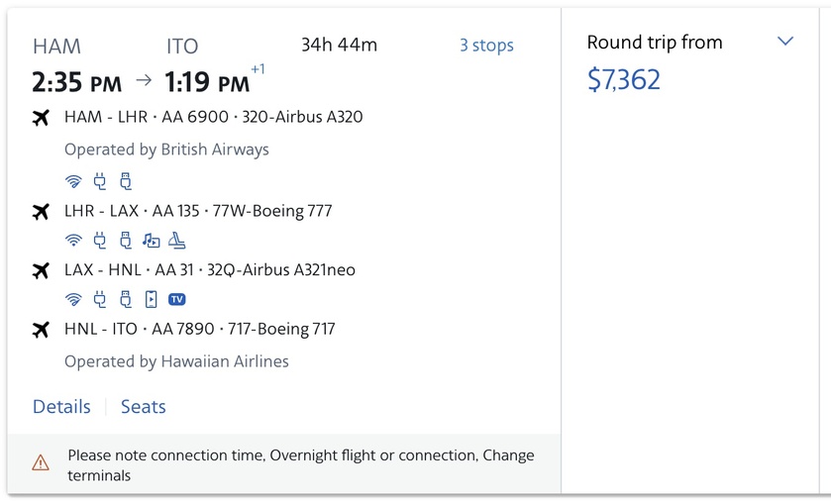Click the USB port icon for LHR - LAX

click(125, 241)
